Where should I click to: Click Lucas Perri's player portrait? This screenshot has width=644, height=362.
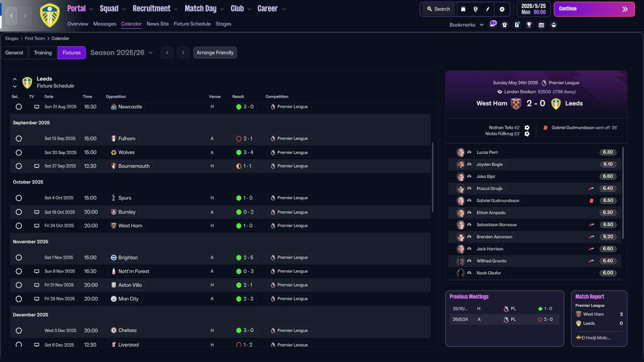460,152
